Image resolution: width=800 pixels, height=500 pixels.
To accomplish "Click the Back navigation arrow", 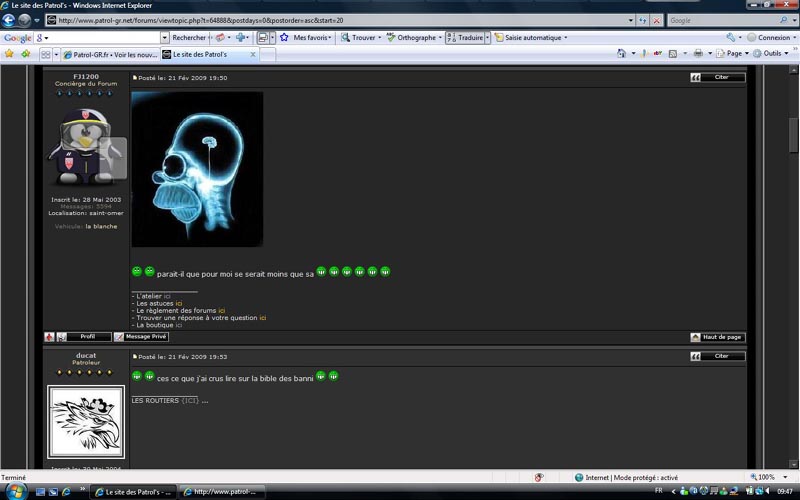I will [9, 20].
